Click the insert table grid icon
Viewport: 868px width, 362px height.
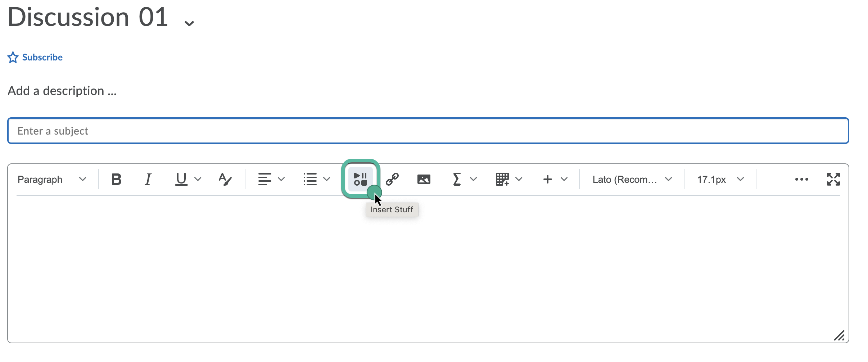(502, 179)
